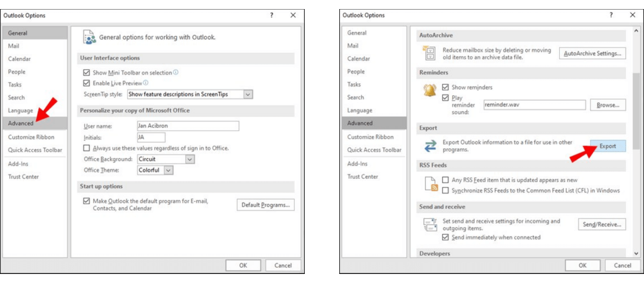644x283 pixels.
Task: Click vertical scrollbar thumb in right window
Action: click(636, 111)
